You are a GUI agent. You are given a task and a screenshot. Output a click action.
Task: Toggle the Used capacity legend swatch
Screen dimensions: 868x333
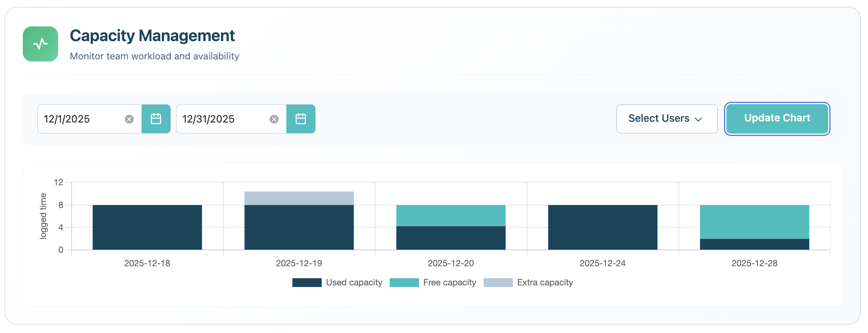pyautogui.click(x=307, y=283)
